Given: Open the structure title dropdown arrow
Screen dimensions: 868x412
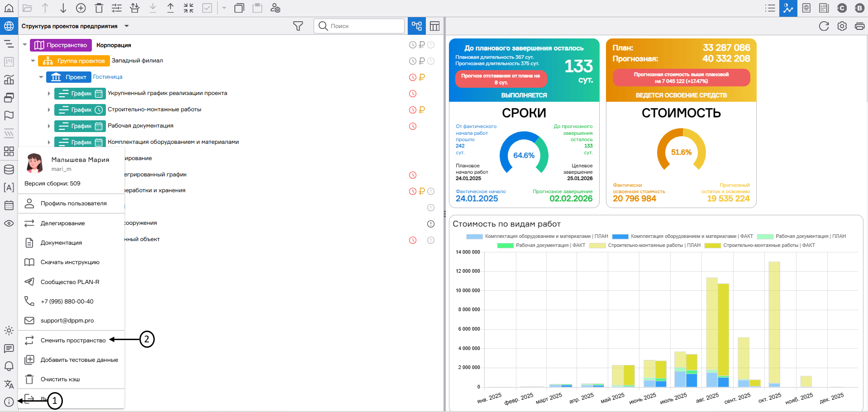Looking at the screenshot, I should (x=127, y=26).
